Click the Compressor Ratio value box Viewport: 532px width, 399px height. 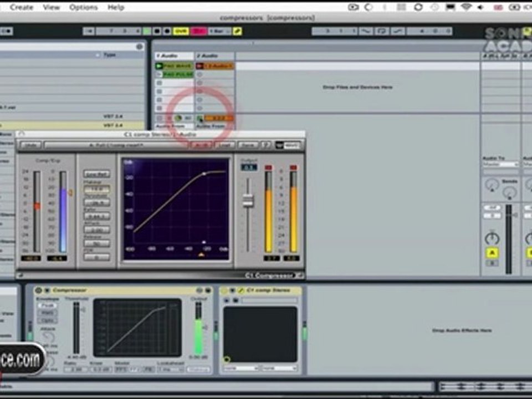(x=75, y=369)
